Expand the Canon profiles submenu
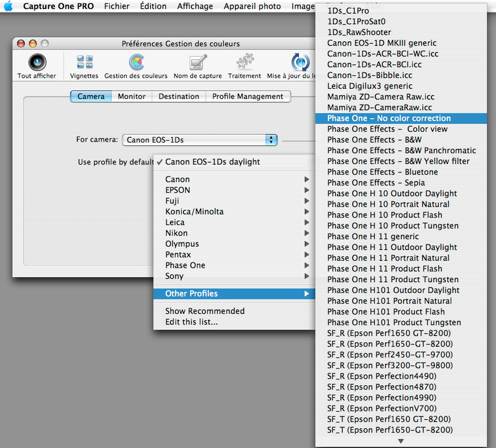496x448 pixels. 234,179
